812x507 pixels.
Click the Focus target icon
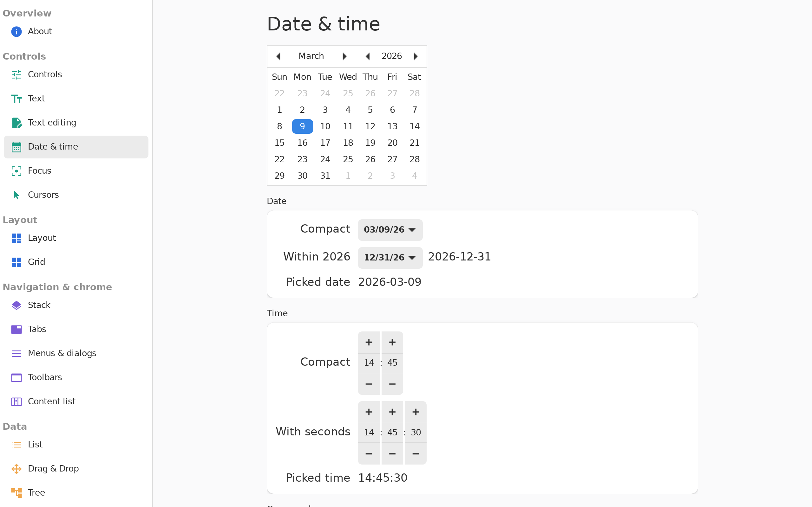pyautogui.click(x=16, y=171)
